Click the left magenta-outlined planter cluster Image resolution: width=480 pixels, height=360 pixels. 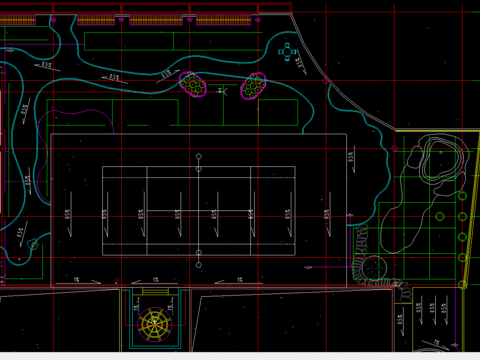tap(193, 84)
